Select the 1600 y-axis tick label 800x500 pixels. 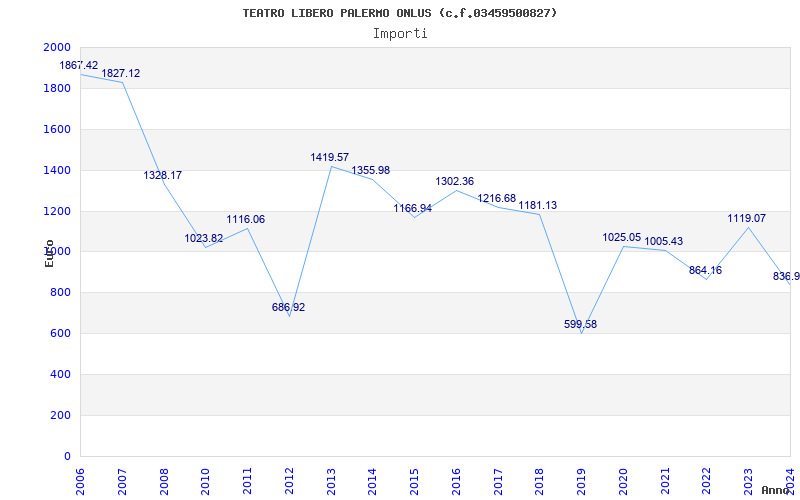click(x=57, y=129)
